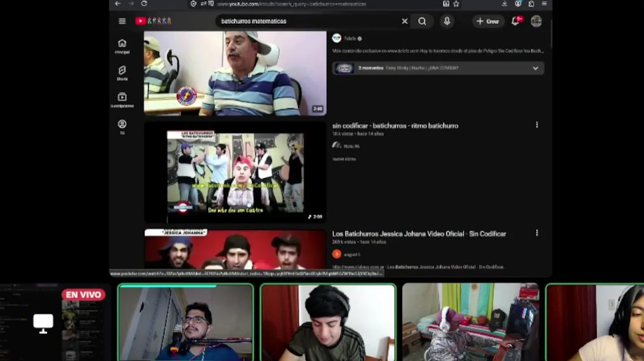This screenshot has width=644, height=361.
Task: Open title Los Batichurros Jessica Johana Video Oficial
Action: coord(419,234)
